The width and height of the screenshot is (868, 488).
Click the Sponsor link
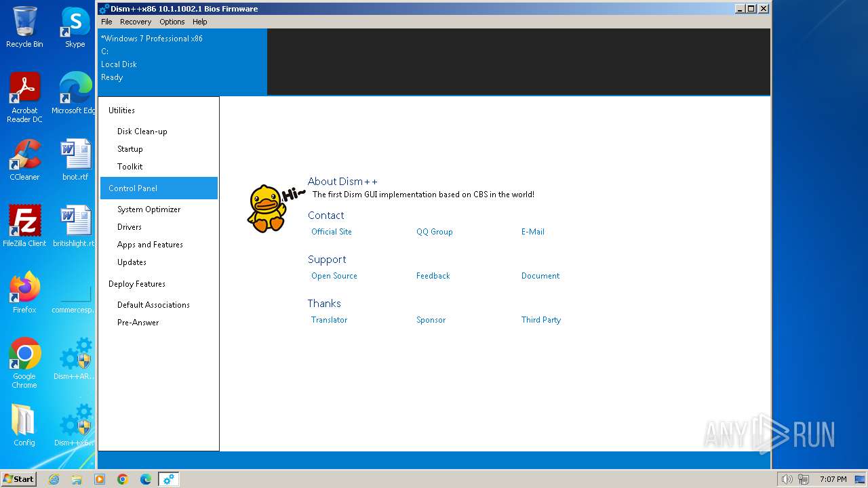pos(431,320)
